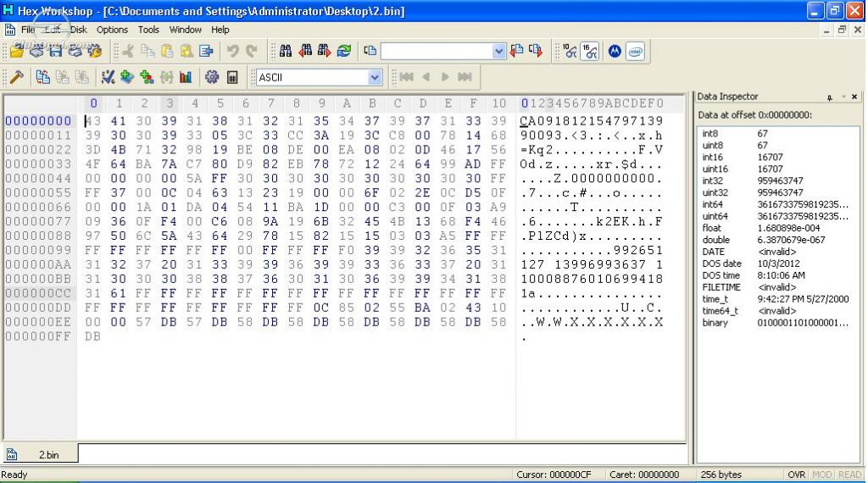The height and width of the screenshot is (483, 868).
Task: Select Intel byte order
Action: click(x=635, y=51)
